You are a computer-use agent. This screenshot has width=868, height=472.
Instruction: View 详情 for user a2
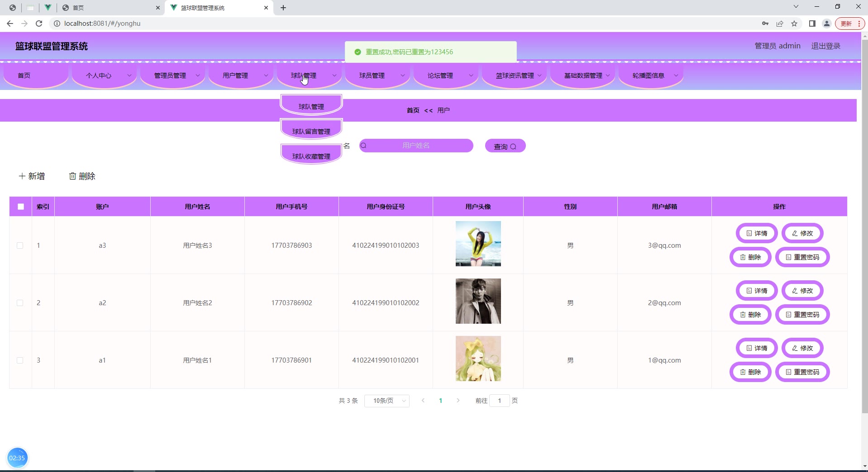pyautogui.click(x=757, y=291)
